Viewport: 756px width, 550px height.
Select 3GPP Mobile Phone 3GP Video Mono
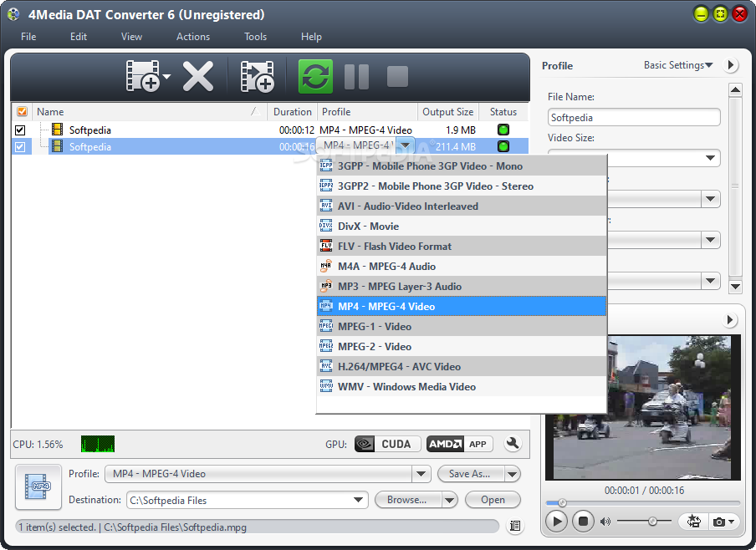click(462, 166)
